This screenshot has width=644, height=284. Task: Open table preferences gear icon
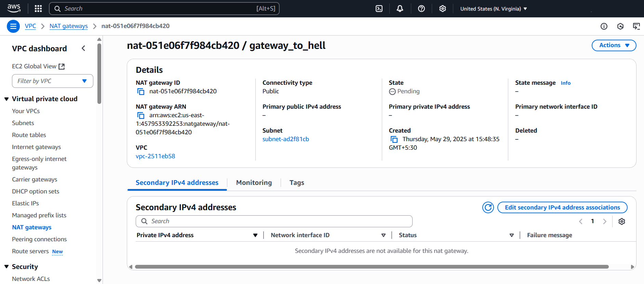621,221
